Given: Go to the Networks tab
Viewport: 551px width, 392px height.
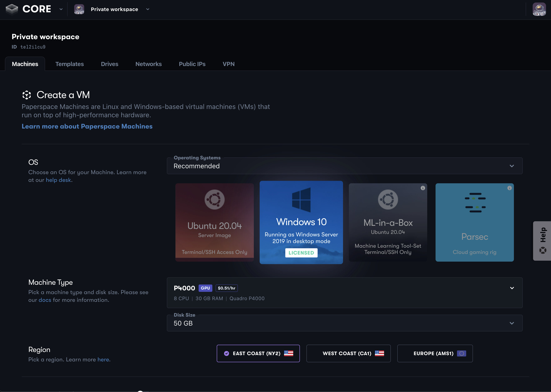Looking at the screenshot, I should pos(149,64).
